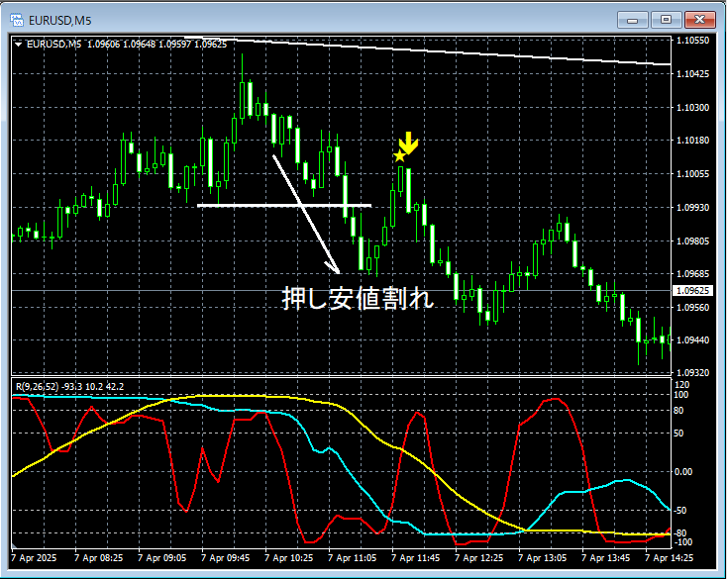728x579 pixels.
Task: Select the white horizontal support line
Action: coord(284,205)
